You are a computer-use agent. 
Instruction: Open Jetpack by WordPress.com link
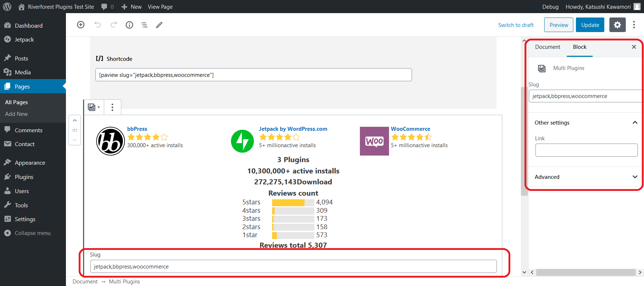coord(293,129)
